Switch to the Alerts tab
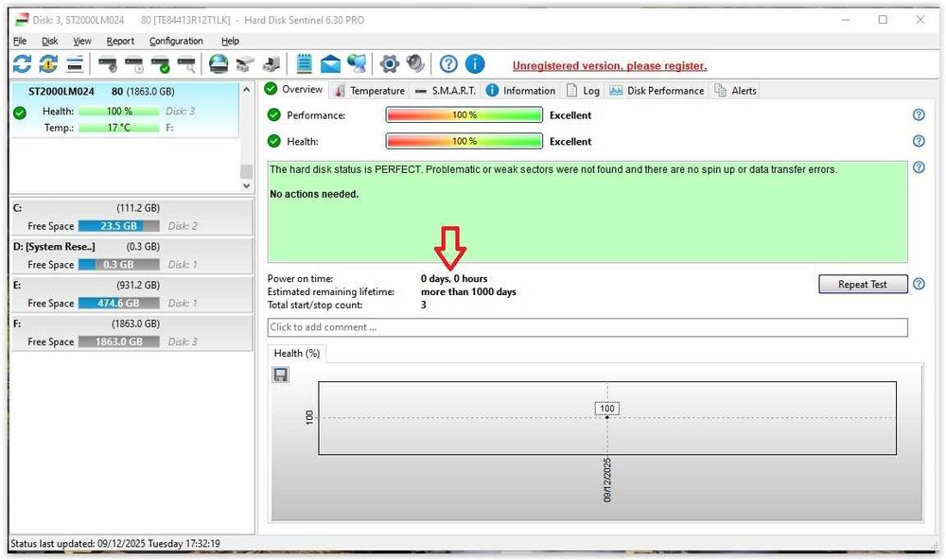946x560 pixels. (735, 91)
